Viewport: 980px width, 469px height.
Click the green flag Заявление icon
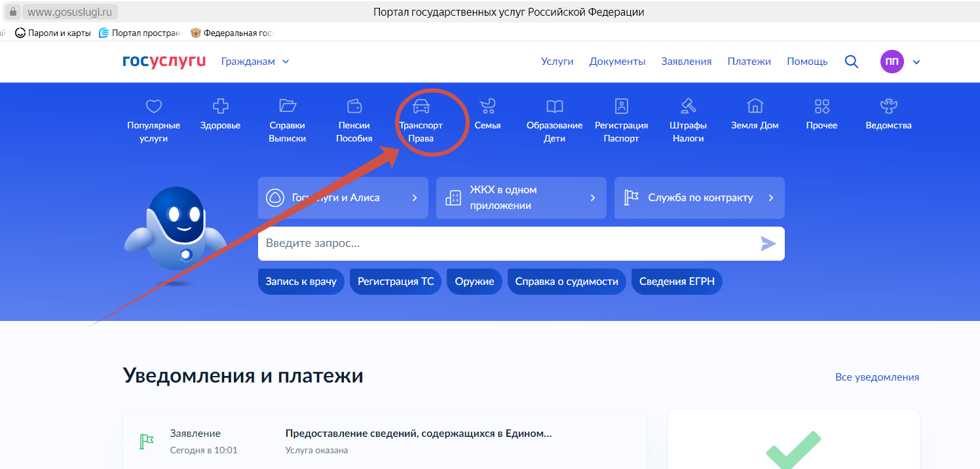(146, 441)
